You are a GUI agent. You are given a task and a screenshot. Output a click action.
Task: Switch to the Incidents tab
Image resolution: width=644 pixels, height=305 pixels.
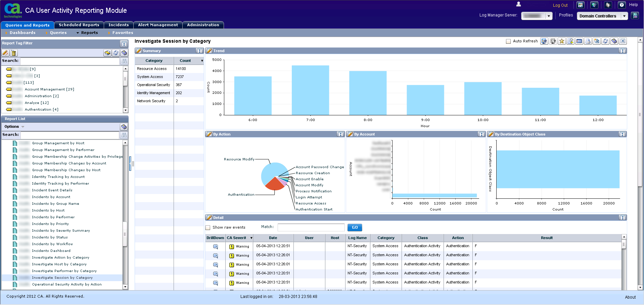(x=119, y=25)
